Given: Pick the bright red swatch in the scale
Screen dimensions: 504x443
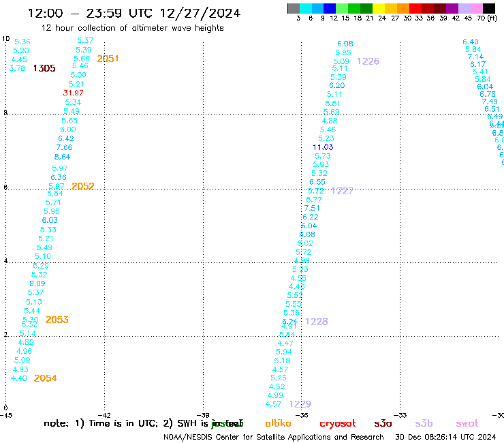Looking at the screenshot, I should click(x=415, y=8).
